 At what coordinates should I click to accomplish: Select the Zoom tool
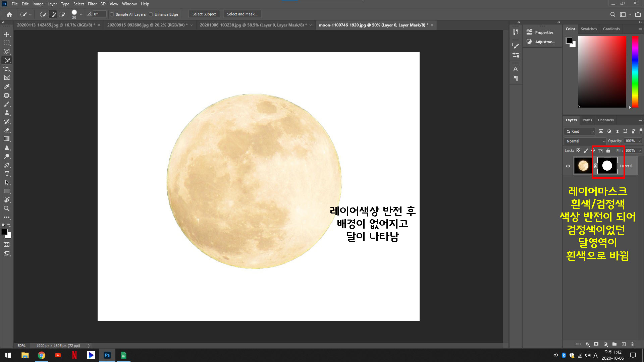tap(7, 208)
